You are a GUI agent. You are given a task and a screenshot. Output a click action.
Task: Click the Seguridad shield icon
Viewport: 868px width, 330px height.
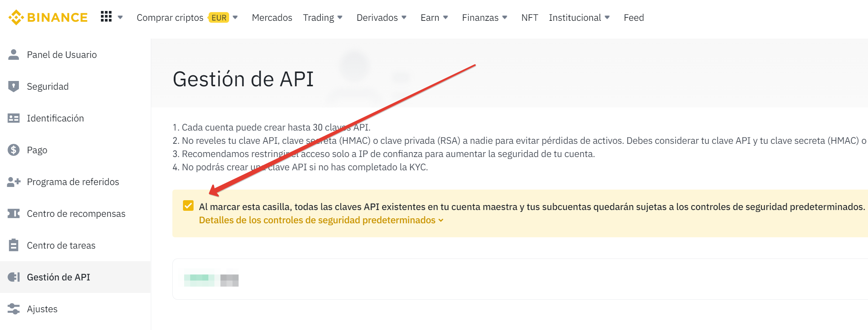coord(14,86)
